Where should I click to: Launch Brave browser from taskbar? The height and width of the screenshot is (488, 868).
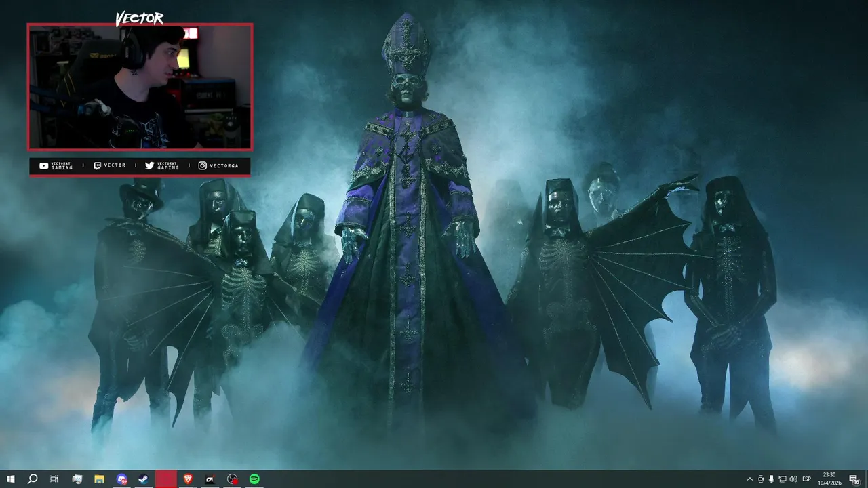click(x=188, y=479)
